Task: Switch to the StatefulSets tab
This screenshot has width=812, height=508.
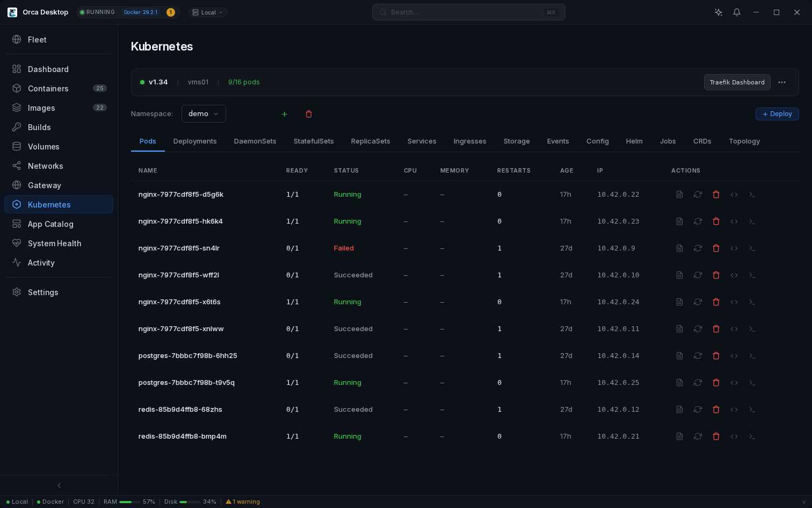Action: 314,141
